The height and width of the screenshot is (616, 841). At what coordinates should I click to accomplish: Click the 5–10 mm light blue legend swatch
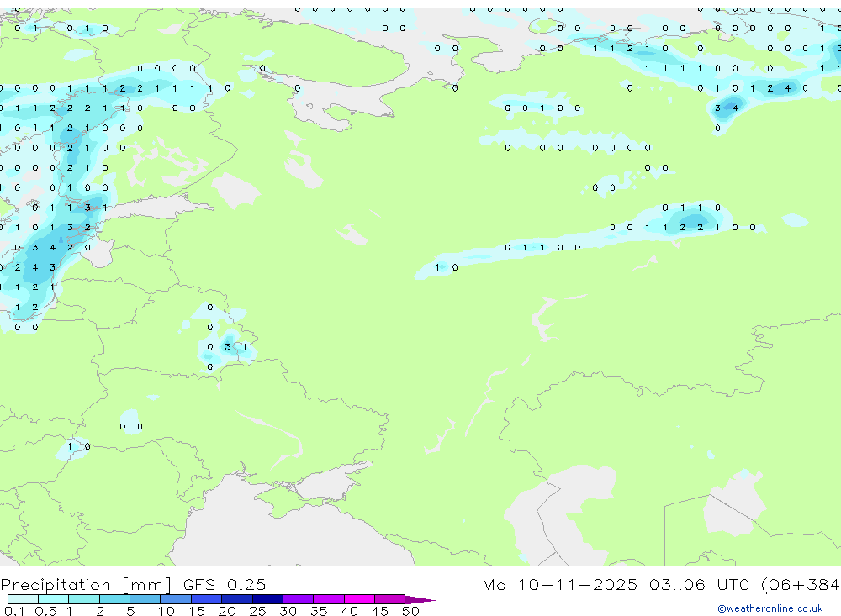tap(145, 599)
